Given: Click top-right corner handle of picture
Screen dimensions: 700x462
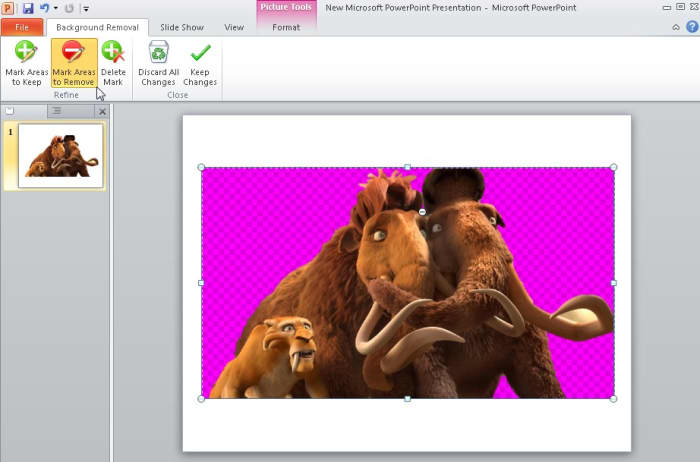Looking at the screenshot, I should pyautogui.click(x=613, y=167).
